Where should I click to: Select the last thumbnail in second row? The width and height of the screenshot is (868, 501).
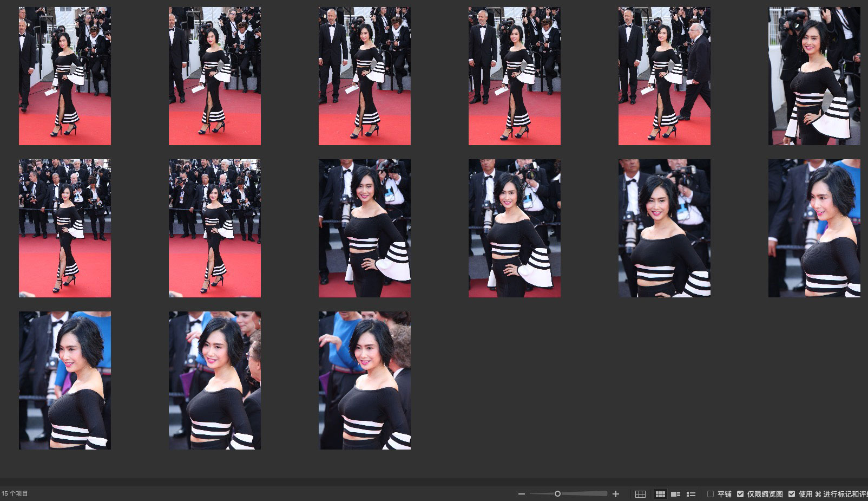tap(814, 228)
